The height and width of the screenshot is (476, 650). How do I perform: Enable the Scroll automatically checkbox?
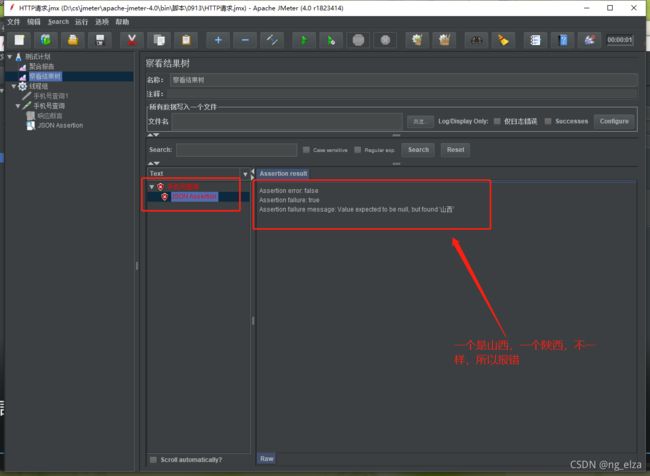click(153, 459)
